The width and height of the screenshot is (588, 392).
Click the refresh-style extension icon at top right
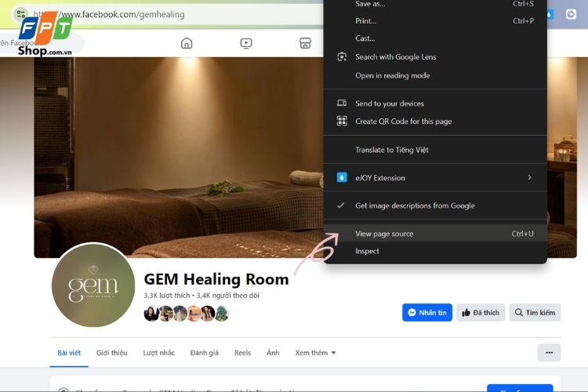[571, 14]
